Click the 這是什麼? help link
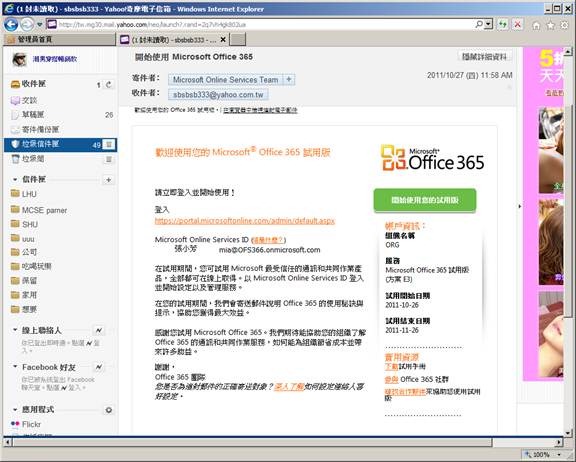This screenshot has width=576, height=462. click(269, 240)
